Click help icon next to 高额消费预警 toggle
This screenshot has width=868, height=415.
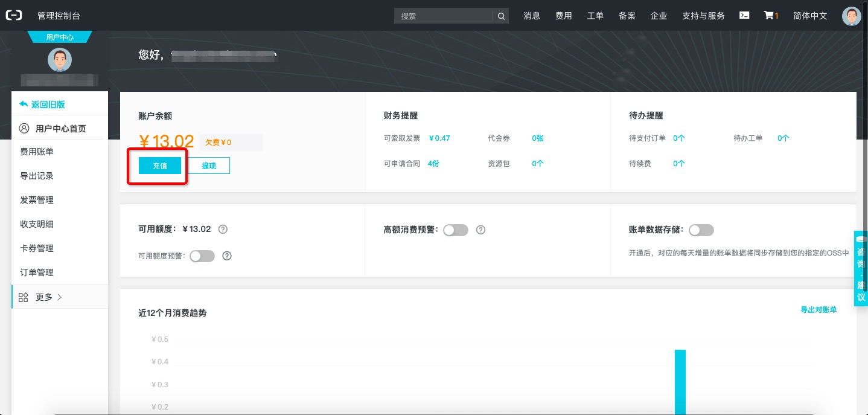point(480,230)
